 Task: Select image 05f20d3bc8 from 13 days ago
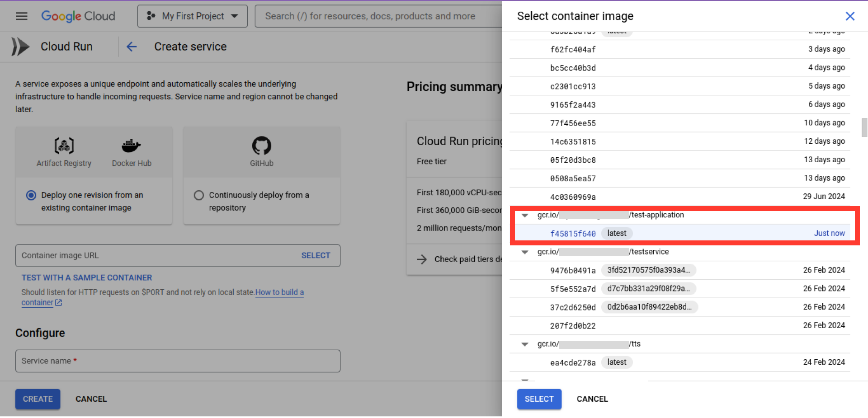[679, 160]
